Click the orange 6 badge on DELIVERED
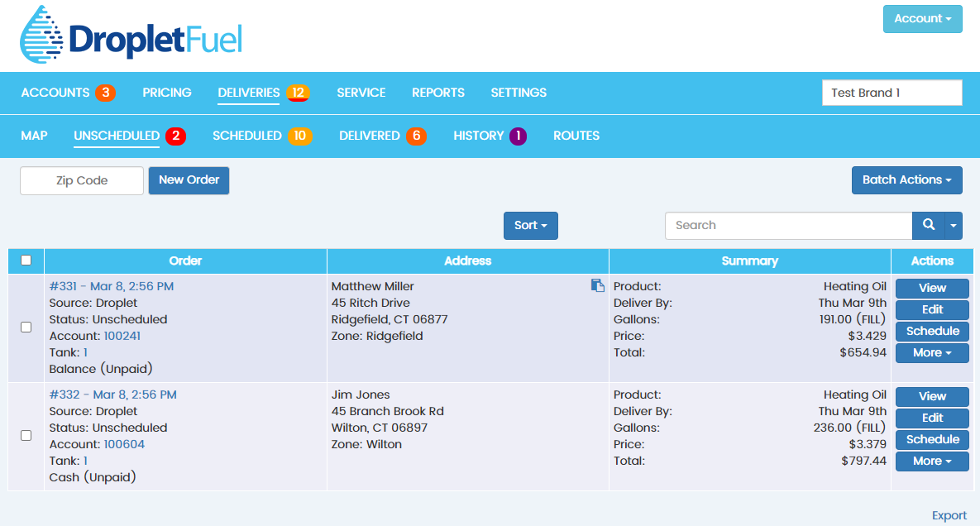The image size is (980, 526). (416, 136)
